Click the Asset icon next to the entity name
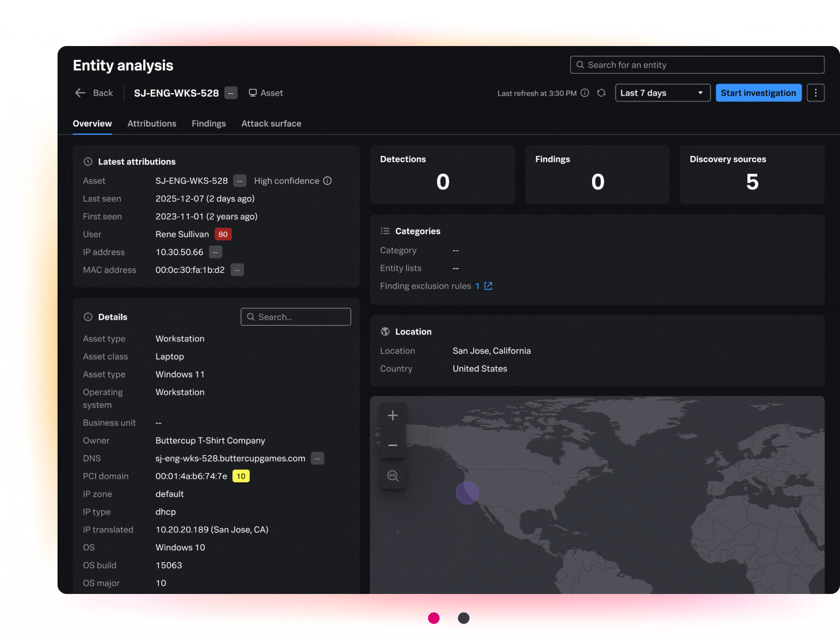Viewport: 840px width, 640px height. pos(253,93)
